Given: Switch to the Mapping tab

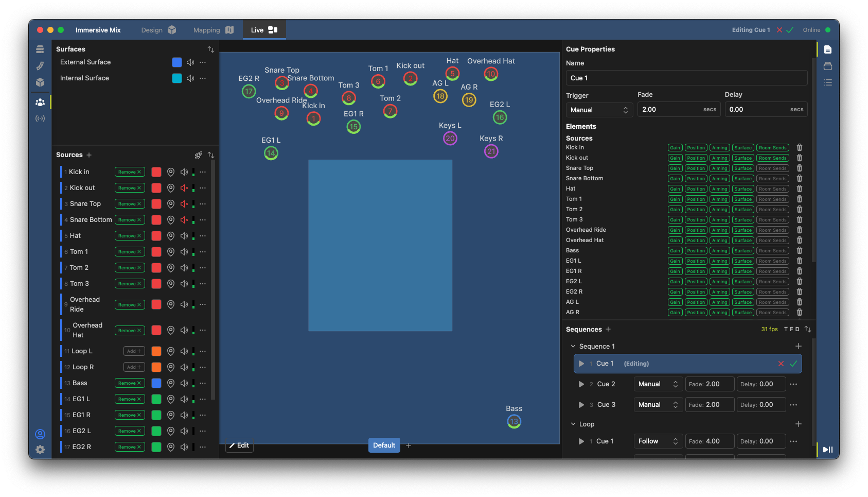Looking at the screenshot, I should [213, 30].
